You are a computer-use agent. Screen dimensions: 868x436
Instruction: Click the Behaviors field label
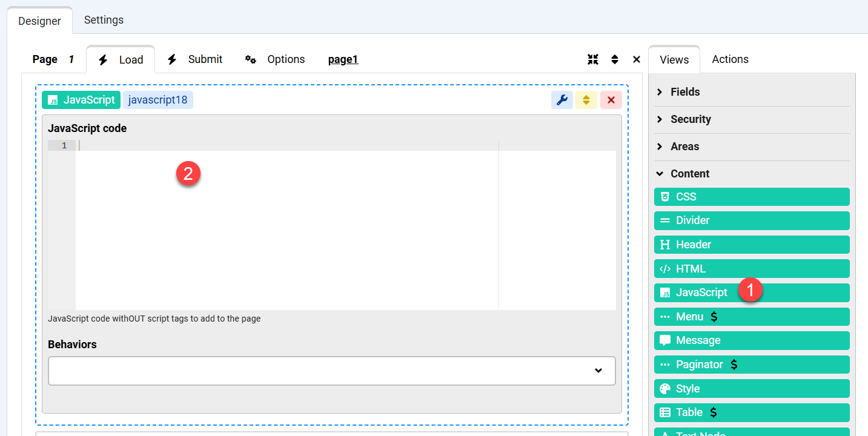(x=72, y=345)
